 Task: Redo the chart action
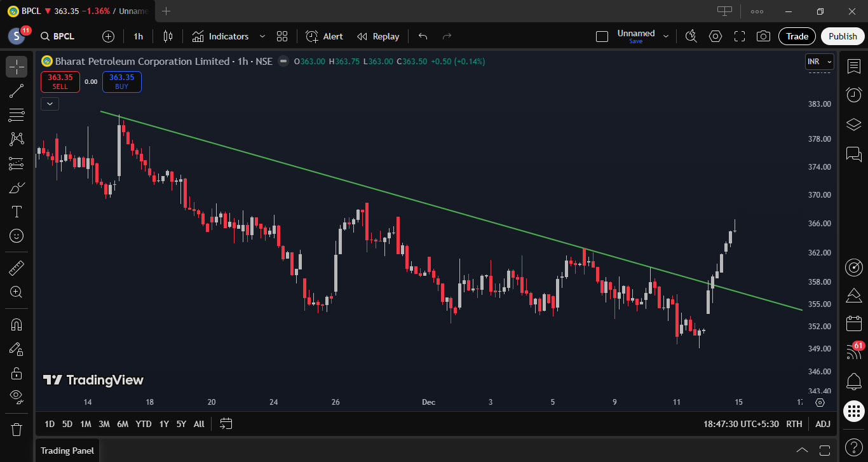click(x=447, y=36)
